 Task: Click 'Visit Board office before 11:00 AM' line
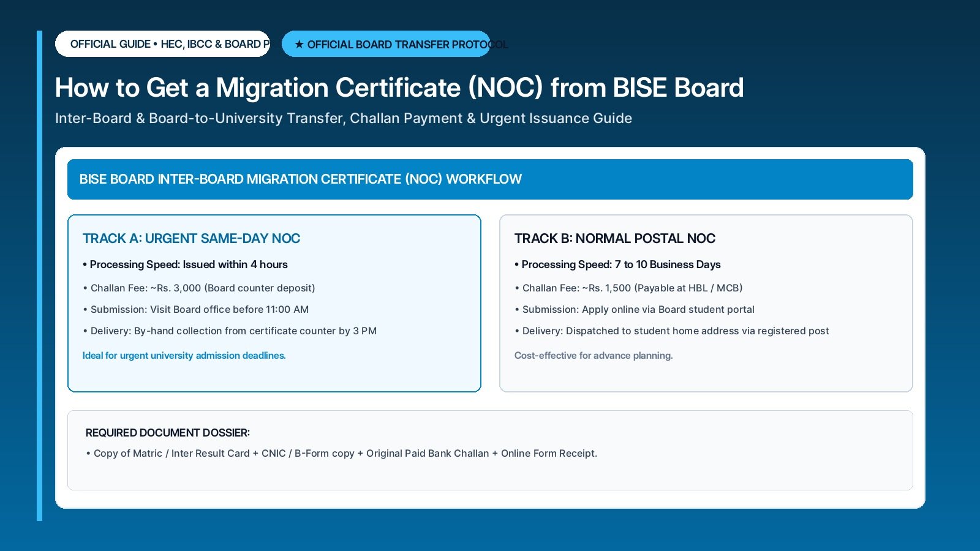(x=196, y=310)
